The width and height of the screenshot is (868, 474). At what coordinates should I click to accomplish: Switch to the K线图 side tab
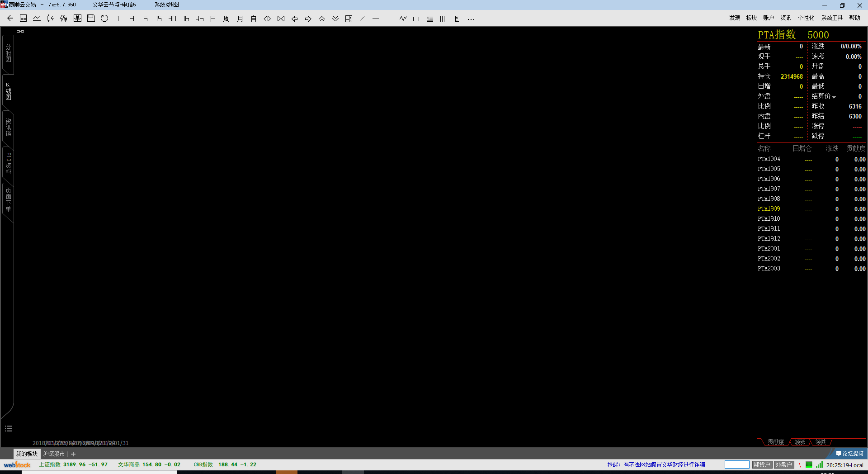(8, 91)
